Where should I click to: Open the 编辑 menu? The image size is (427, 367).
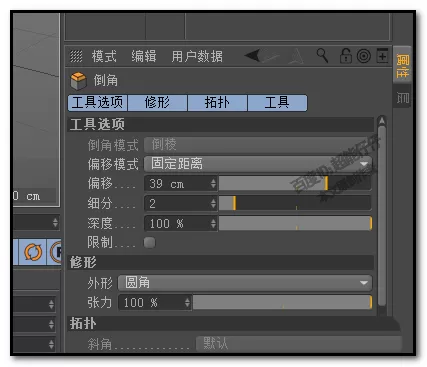pyautogui.click(x=144, y=56)
